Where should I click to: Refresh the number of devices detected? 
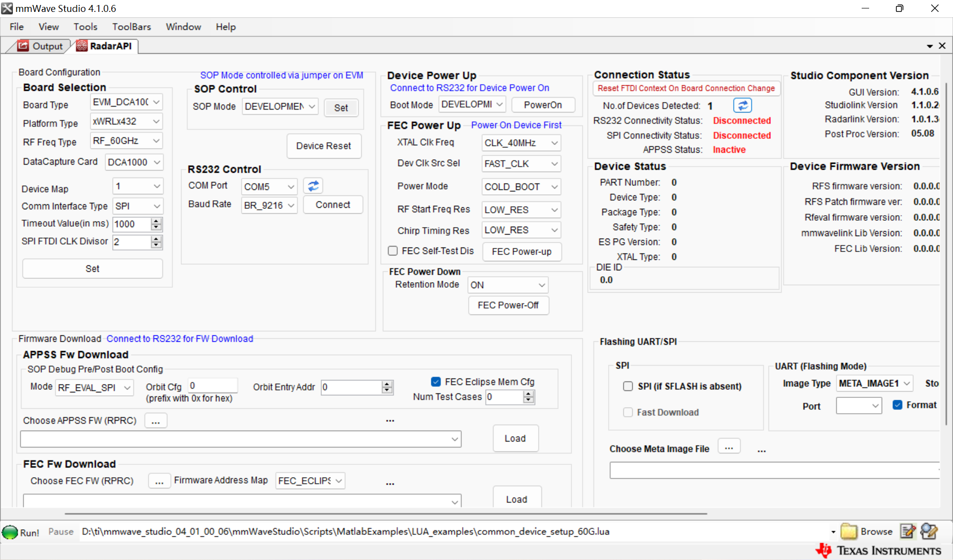tap(743, 105)
